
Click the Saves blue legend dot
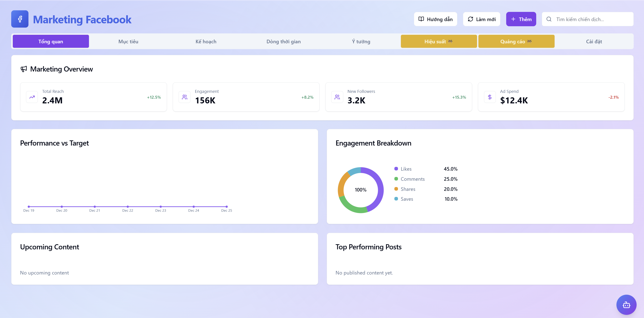(396, 199)
